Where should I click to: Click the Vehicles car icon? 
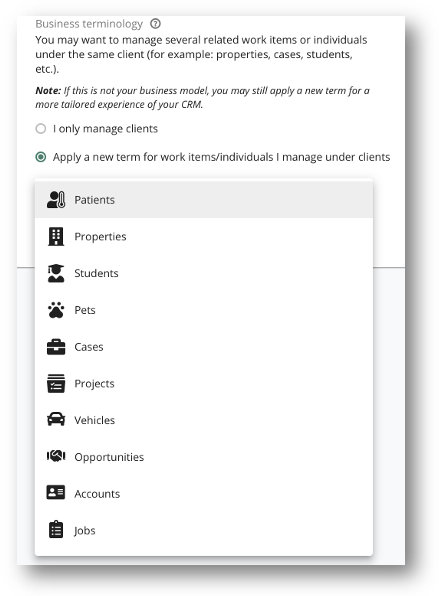tap(56, 419)
